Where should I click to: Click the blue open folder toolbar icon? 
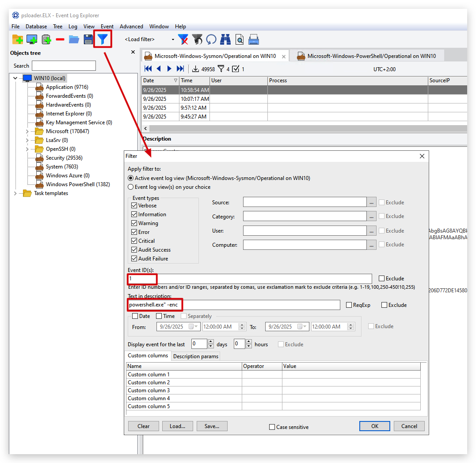click(74, 39)
